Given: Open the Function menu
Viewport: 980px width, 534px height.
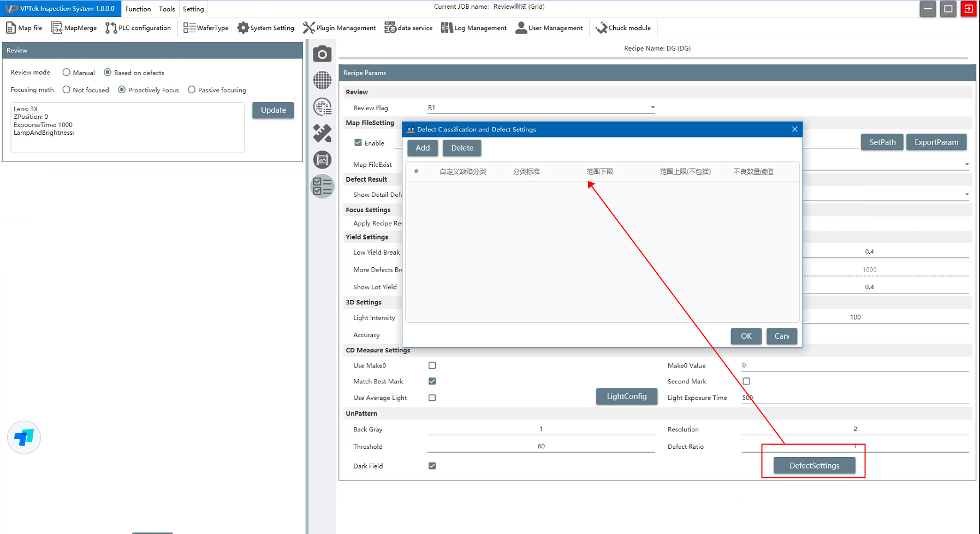Looking at the screenshot, I should point(138,9).
